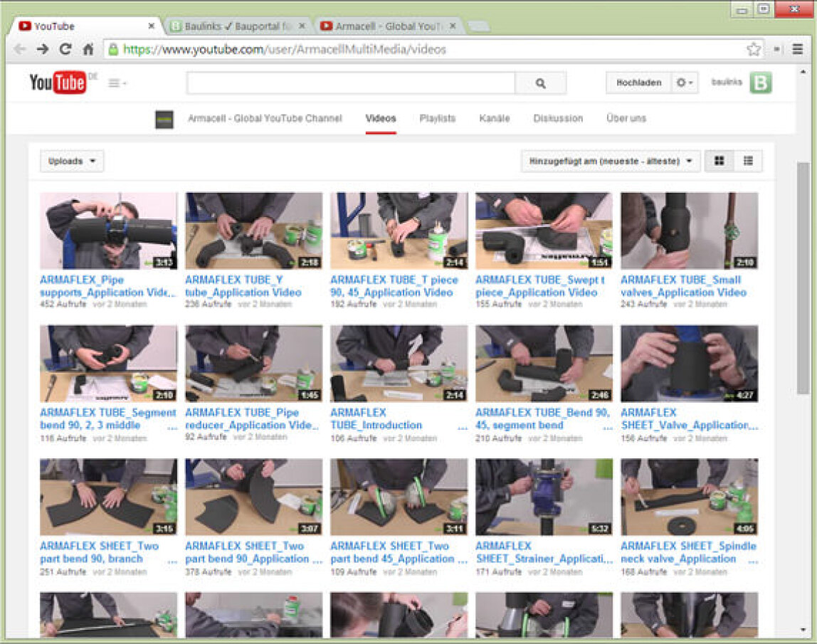Click the Two part bend 45 thumbnail
817x644 pixels.
[x=399, y=497]
